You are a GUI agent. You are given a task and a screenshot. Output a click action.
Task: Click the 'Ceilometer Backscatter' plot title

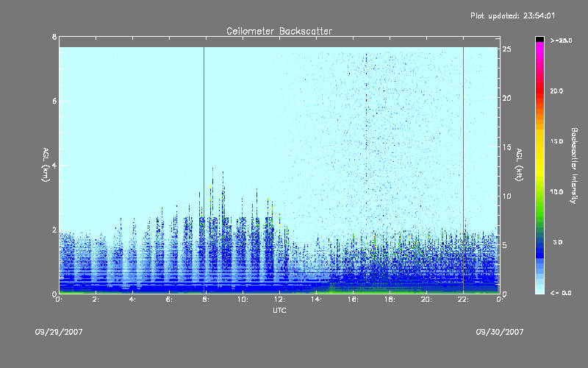tap(279, 31)
